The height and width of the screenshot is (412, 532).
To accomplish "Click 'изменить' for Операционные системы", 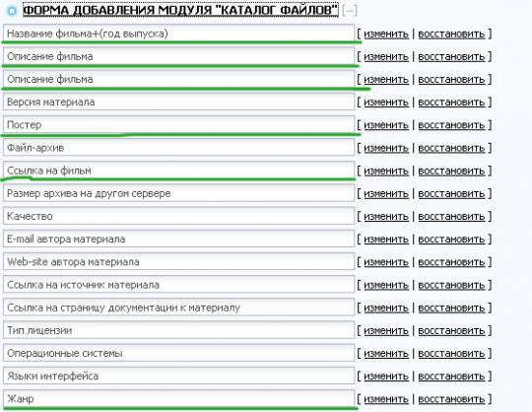I will pyautogui.click(x=386, y=353).
